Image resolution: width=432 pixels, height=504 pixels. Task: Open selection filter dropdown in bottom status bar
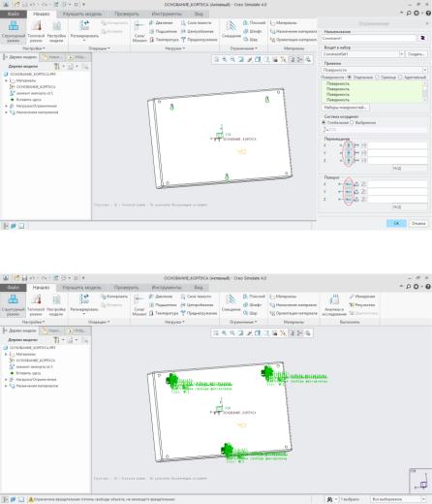pyautogui.click(x=423, y=499)
